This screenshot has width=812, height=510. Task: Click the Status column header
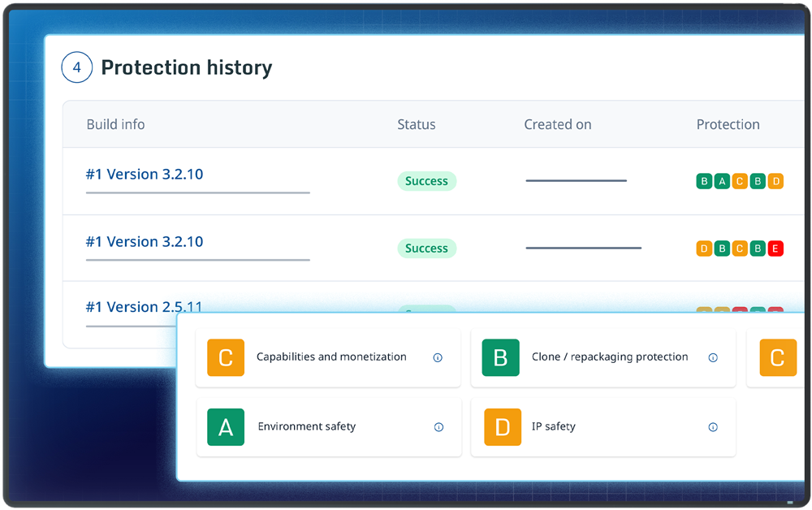click(x=417, y=124)
